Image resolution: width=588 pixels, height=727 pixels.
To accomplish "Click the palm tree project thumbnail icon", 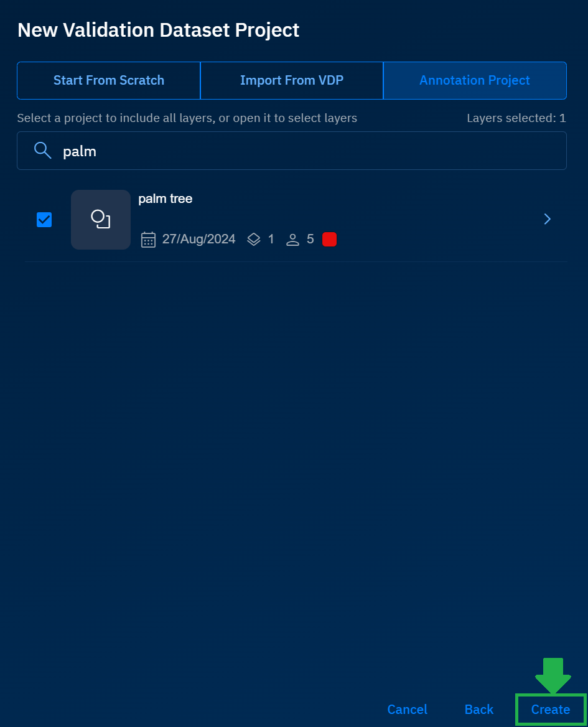I will point(101,220).
